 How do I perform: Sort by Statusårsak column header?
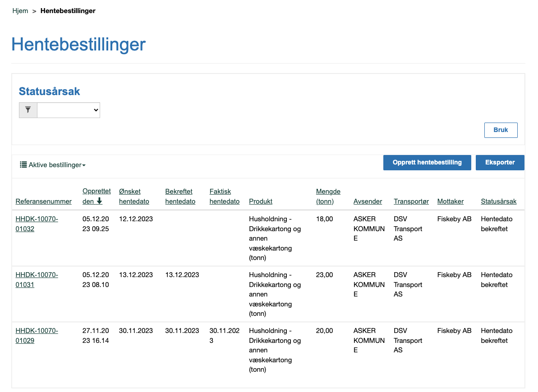coord(498,201)
